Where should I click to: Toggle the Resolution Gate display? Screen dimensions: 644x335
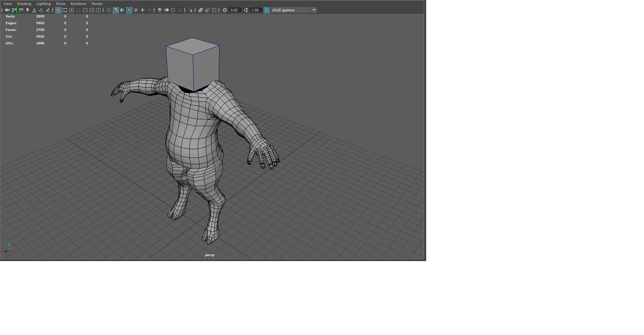click(x=72, y=10)
